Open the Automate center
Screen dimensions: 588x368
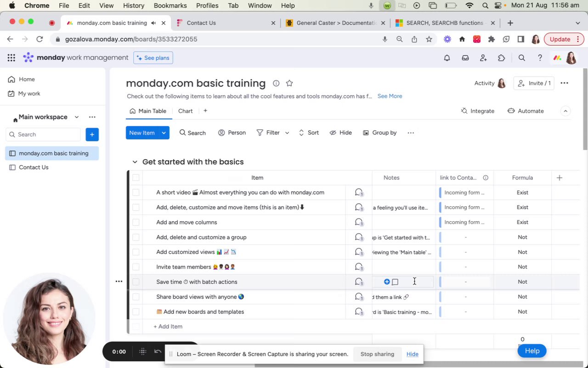(x=526, y=111)
